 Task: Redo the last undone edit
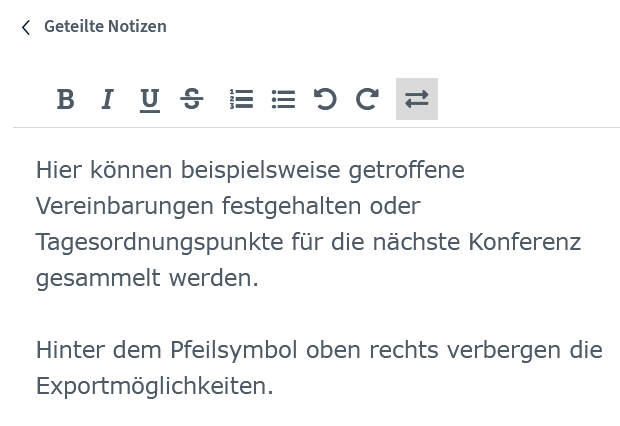pyautogui.click(x=367, y=99)
